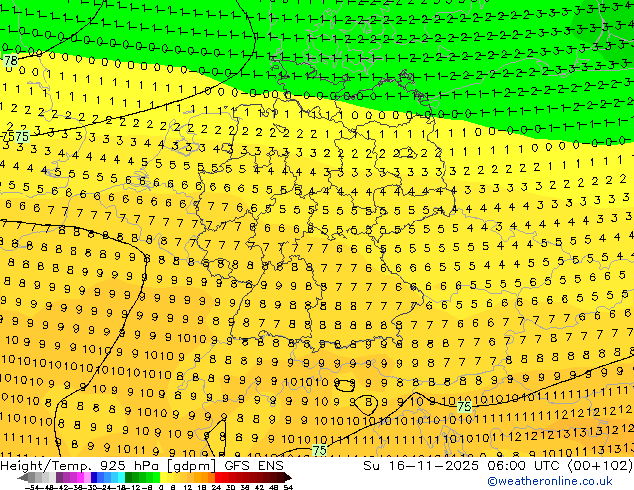Image resolution: width=634 pixels, height=490 pixels.
Task: Click the date Su 16-11-2025 06:00 UTC text
Action: point(463,465)
